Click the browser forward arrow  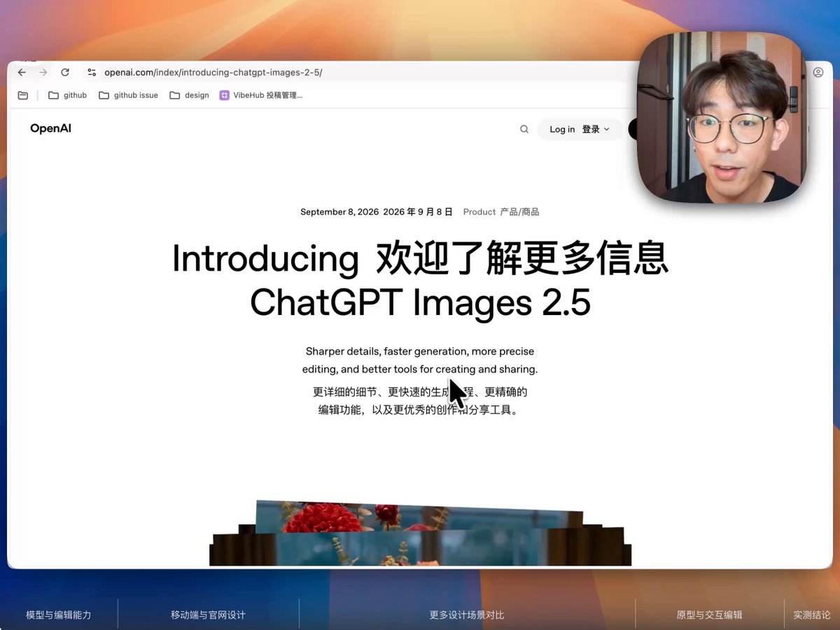43,72
